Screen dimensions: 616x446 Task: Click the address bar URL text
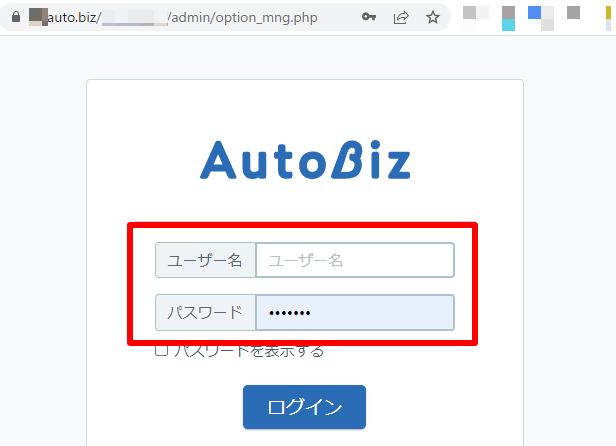[x=173, y=18]
